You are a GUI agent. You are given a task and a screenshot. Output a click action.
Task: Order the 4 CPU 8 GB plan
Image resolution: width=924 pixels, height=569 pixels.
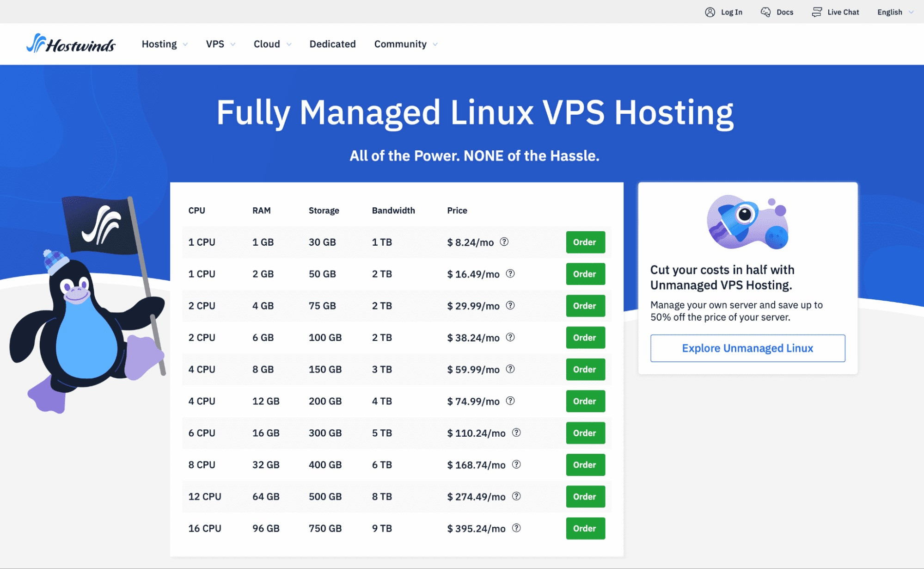tap(585, 369)
